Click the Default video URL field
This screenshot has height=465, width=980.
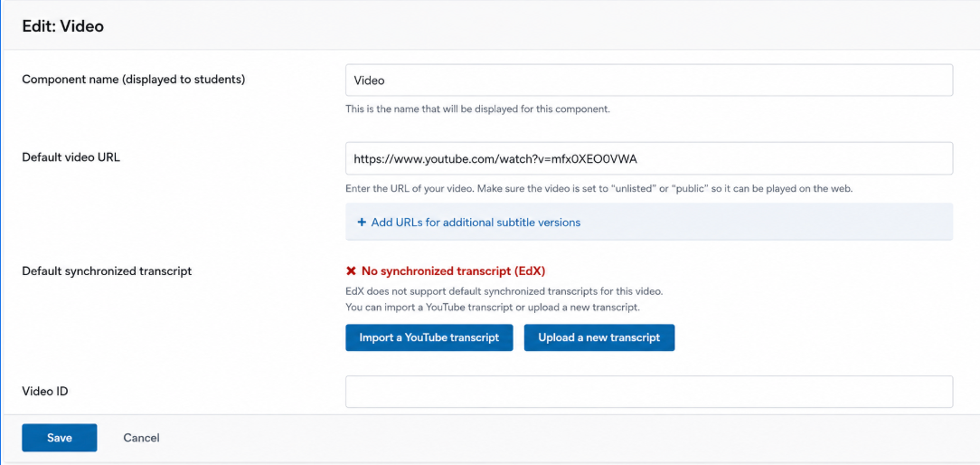pyautogui.click(x=649, y=158)
